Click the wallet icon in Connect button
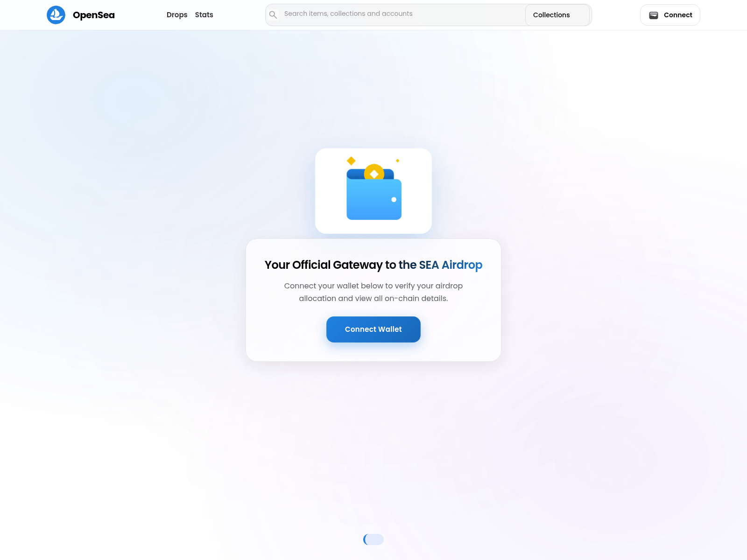747x560 pixels. point(654,15)
